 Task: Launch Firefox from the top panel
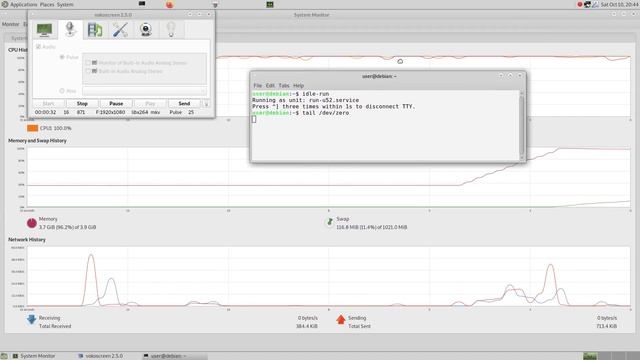(x=169, y=4)
